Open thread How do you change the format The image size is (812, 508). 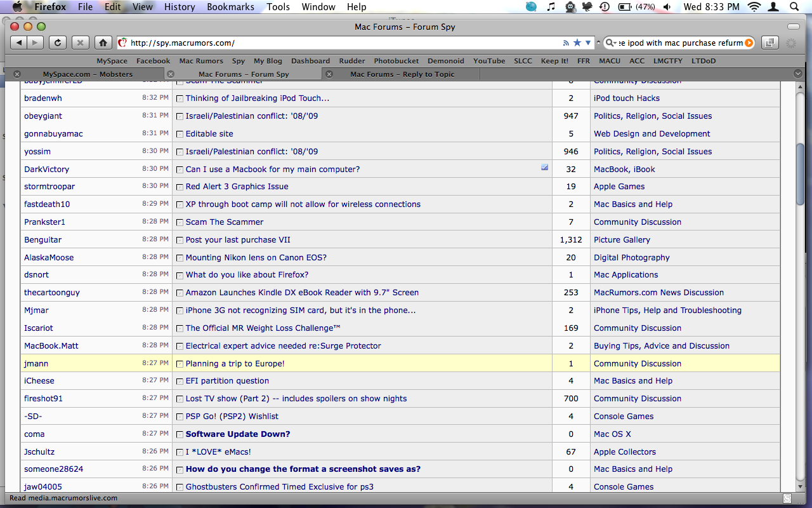pos(303,469)
